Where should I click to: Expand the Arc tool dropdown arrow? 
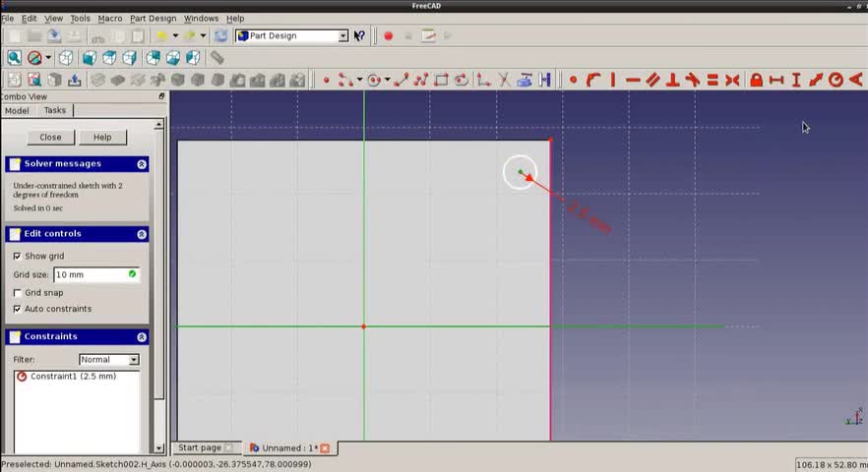359,81
